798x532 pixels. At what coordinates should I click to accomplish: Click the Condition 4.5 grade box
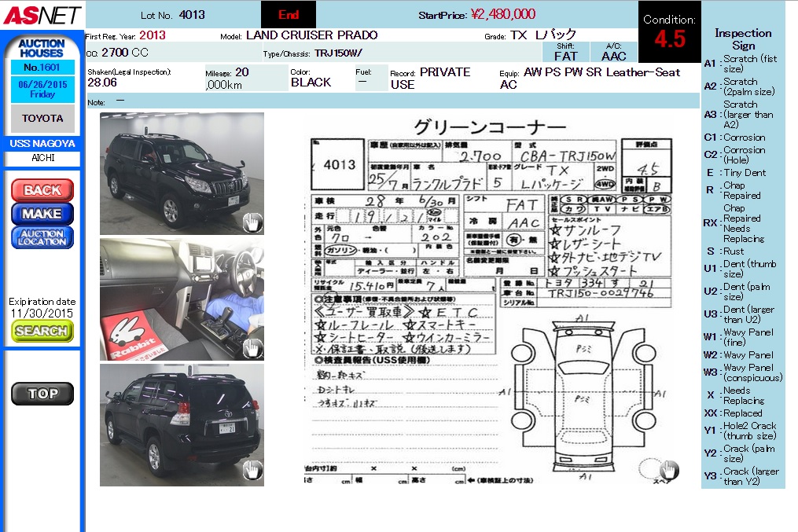click(669, 32)
